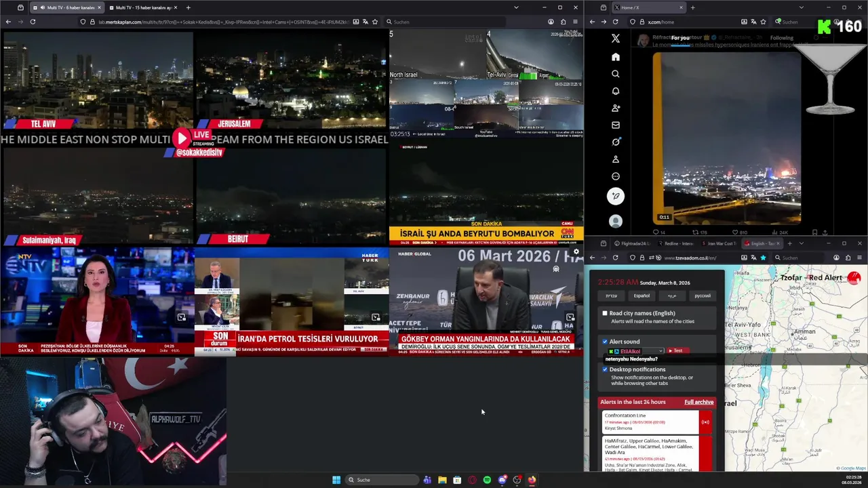Expand tab list arrow in Multi TV browser
Screen dimensions: 868x488
(x=516, y=7)
